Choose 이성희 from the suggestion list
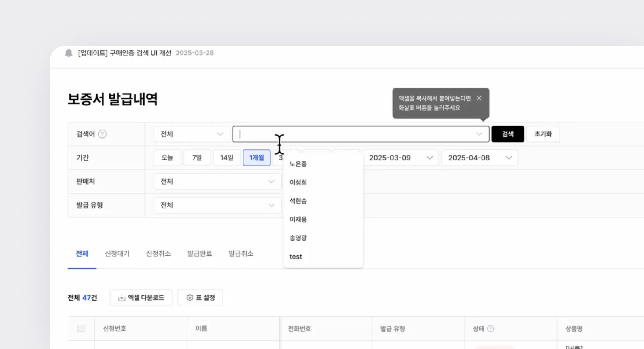The image size is (644, 349). coord(298,182)
